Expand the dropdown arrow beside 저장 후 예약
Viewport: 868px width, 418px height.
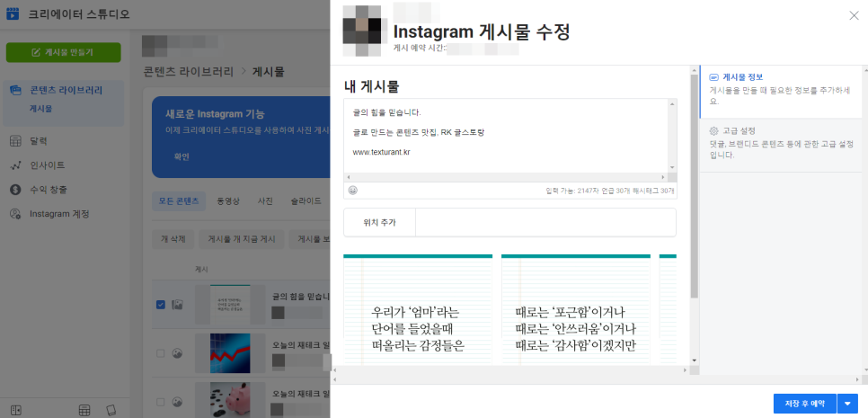tap(847, 404)
